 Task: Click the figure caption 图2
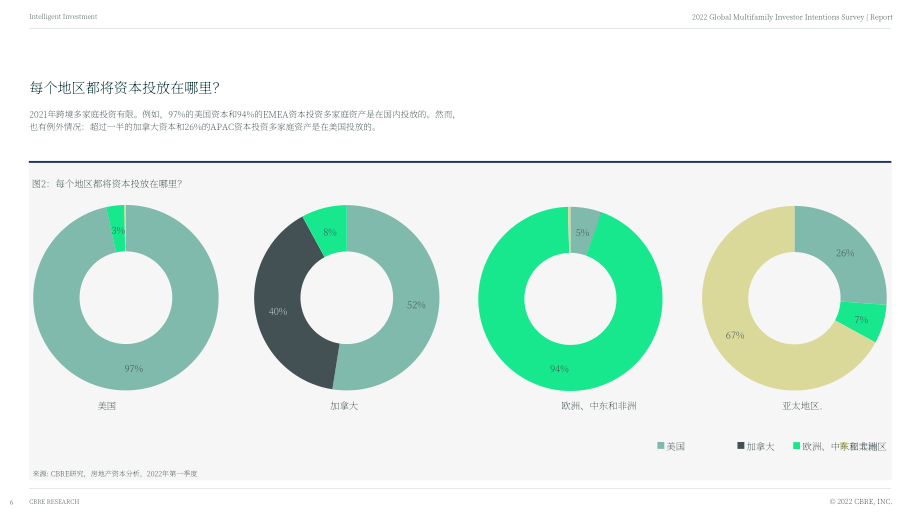pyautogui.click(x=107, y=184)
